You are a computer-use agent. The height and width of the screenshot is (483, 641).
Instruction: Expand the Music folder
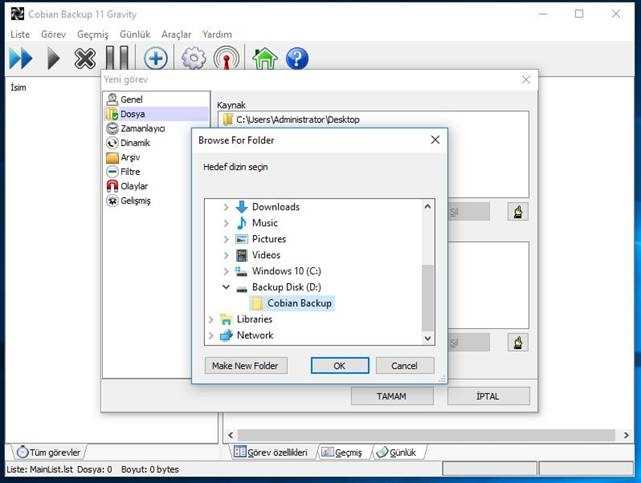226,223
